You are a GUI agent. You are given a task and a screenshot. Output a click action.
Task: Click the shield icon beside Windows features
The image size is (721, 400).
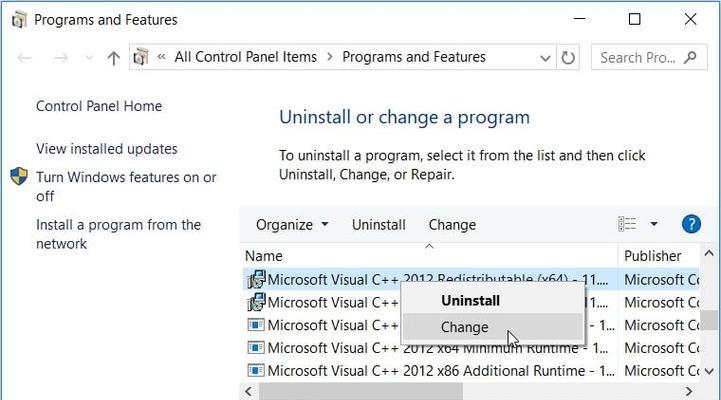click(x=19, y=176)
